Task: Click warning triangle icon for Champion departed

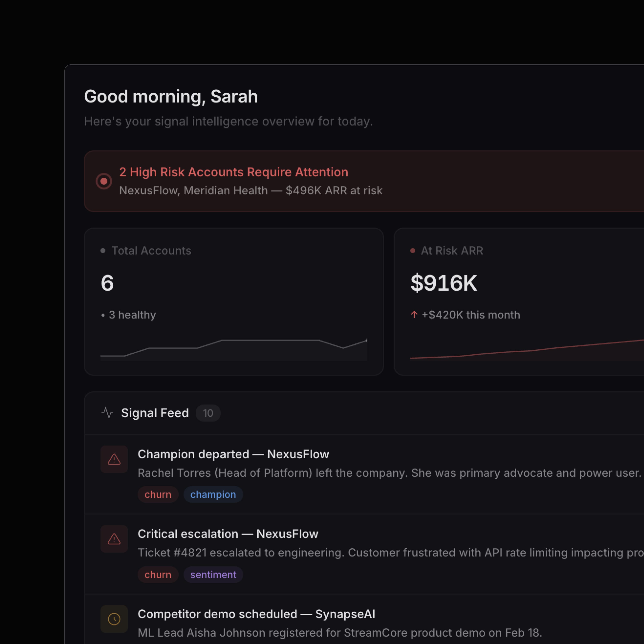Action: pos(114,459)
